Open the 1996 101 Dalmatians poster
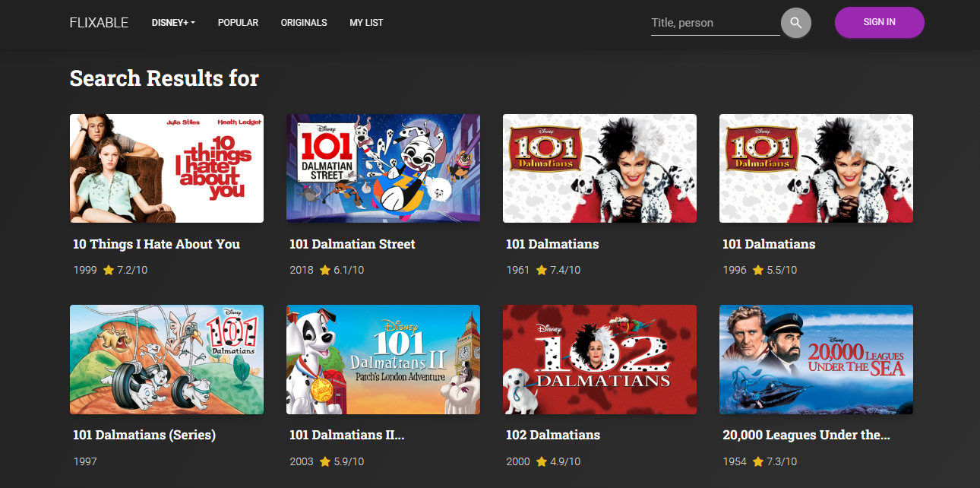 pyautogui.click(x=816, y=168)
